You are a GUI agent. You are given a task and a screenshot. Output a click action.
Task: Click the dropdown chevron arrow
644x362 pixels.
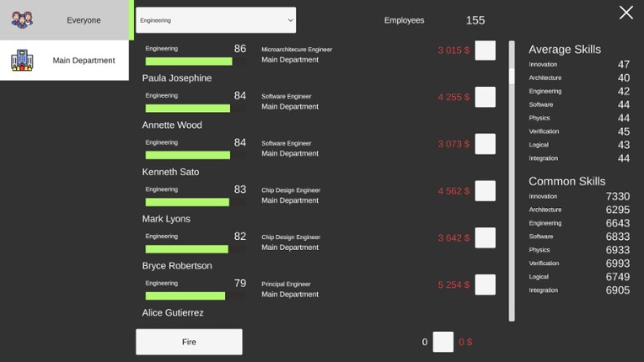pyautogui.click(x=290, y=19)
